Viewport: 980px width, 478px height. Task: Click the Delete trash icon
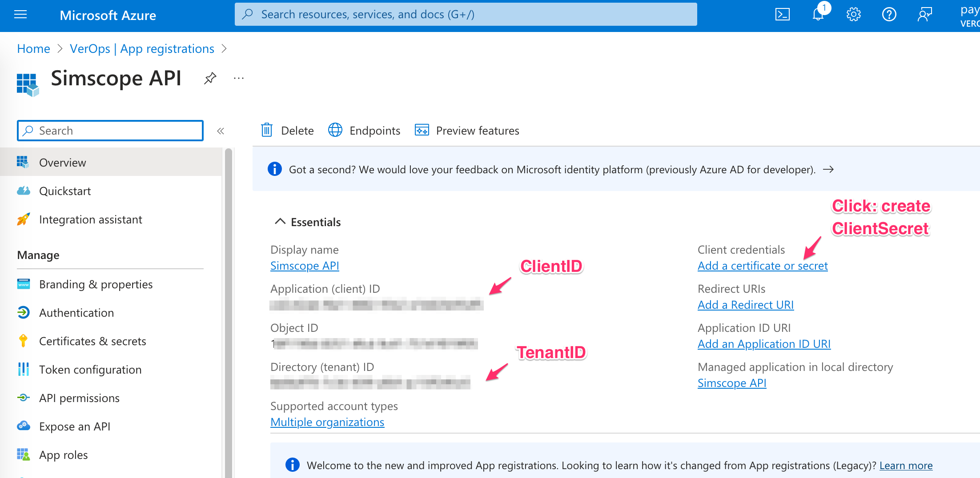tap(267, 130)
